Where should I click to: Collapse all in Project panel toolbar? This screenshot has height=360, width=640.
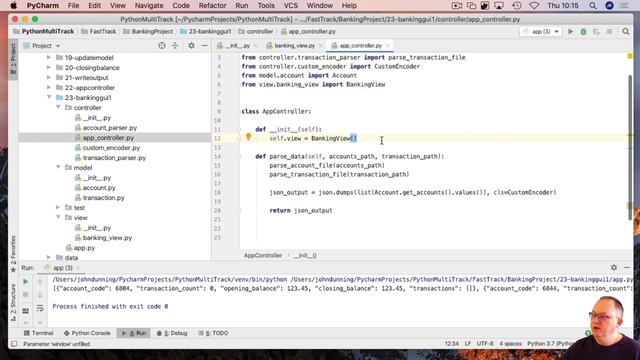(x=175, y=46)
